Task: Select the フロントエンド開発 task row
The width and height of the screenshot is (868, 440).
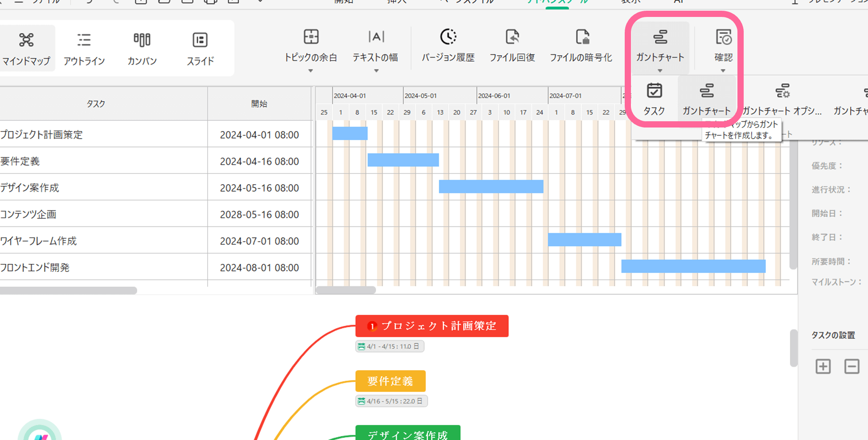Action: point(156,267)
